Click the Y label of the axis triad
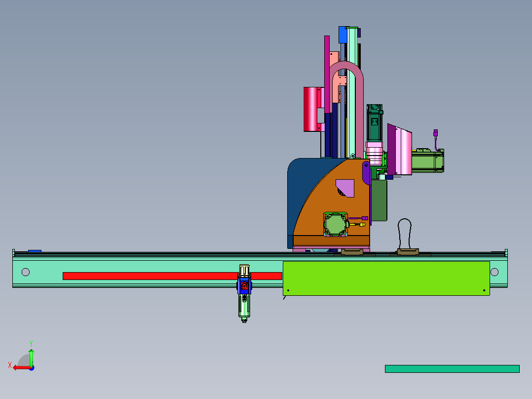This screenshot has height=399, width=532. coord(31,344)
